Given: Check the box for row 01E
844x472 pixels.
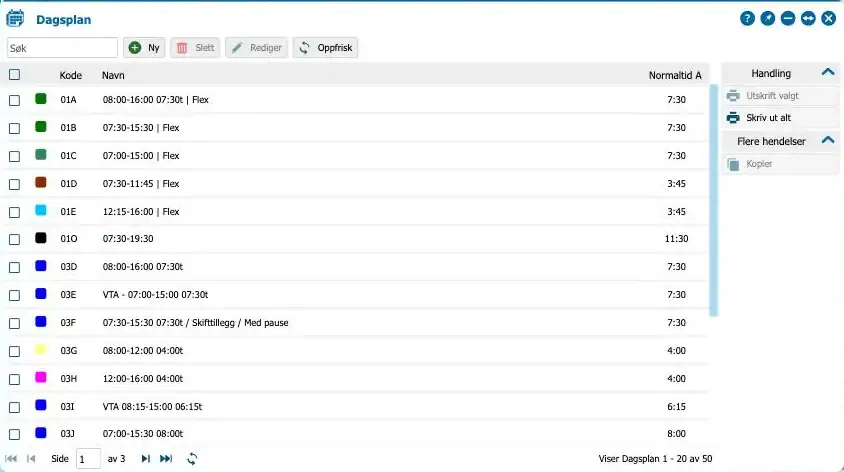Looking at the screenshot, I should coord(15,212).
